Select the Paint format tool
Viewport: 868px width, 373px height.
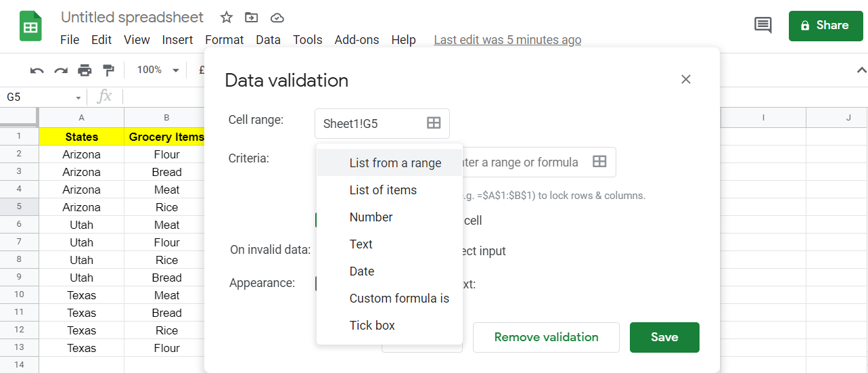(x=108, y=70)
